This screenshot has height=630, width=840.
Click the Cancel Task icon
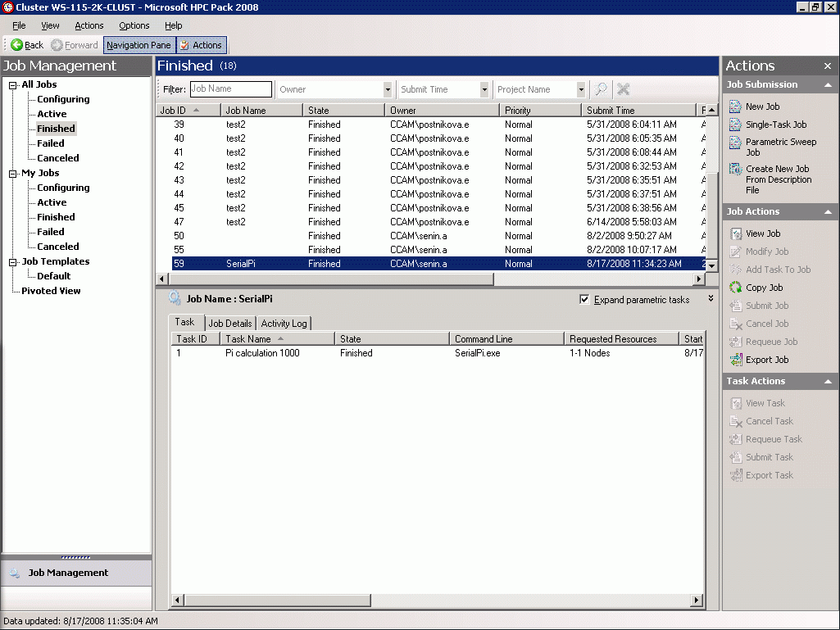pyautogui.click(x=736, y=422)
